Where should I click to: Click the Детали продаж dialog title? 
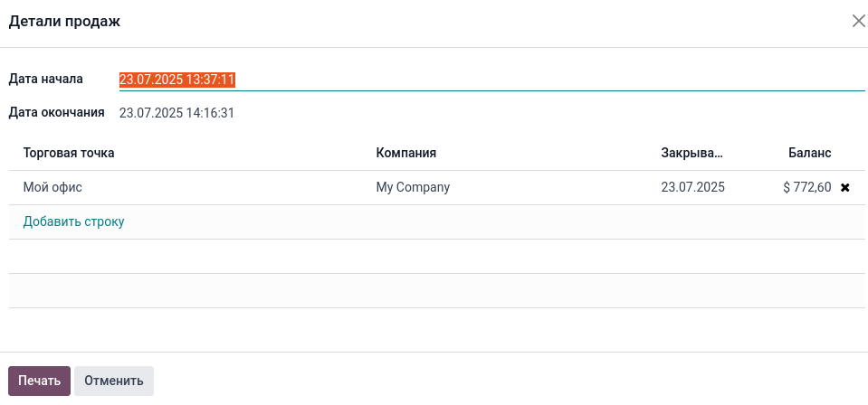pyautogui.click(x=65, y=22)
